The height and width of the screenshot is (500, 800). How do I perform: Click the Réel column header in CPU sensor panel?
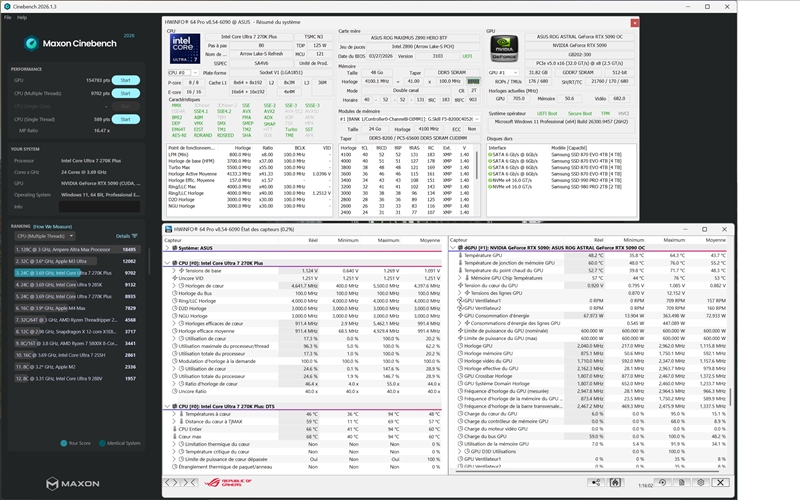click(x=312, y=240)
